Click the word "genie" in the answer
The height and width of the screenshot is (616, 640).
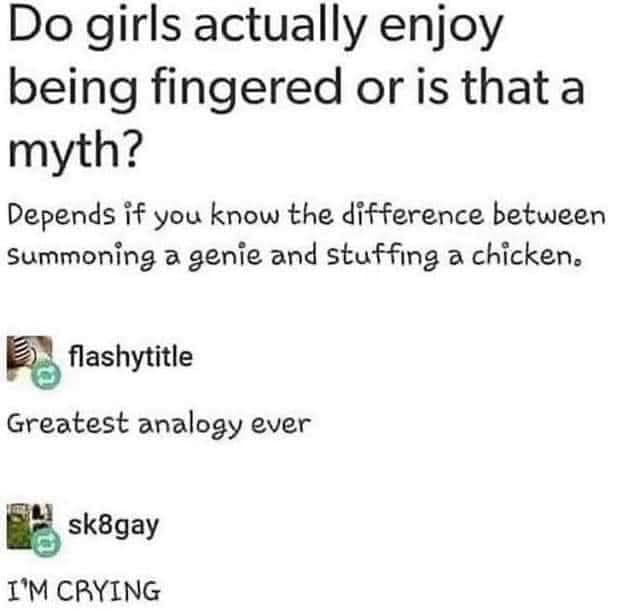click(224, 257)
